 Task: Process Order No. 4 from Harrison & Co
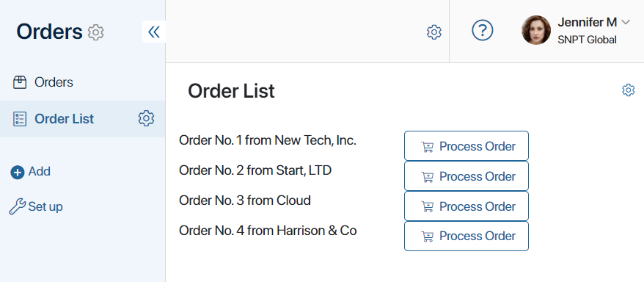point(466,236)
